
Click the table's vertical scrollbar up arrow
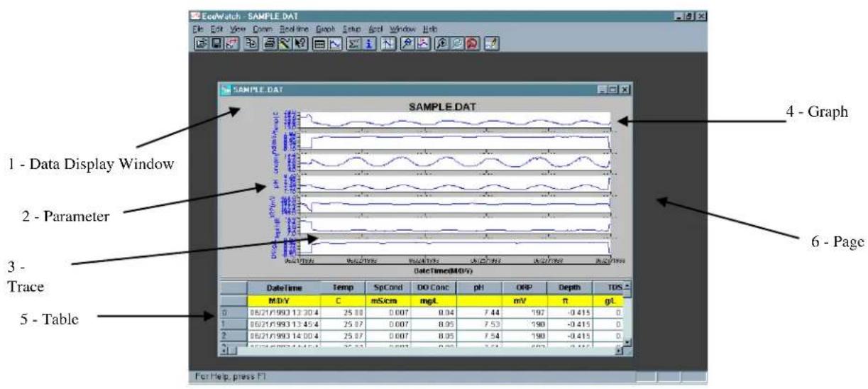[627, 286]
